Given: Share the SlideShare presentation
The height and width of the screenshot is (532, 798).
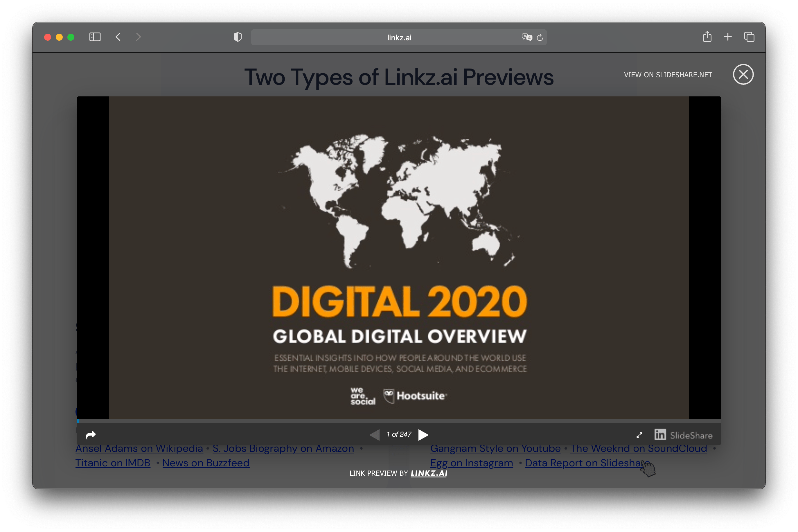Looking at the screenshot, I should click(91, 435).
